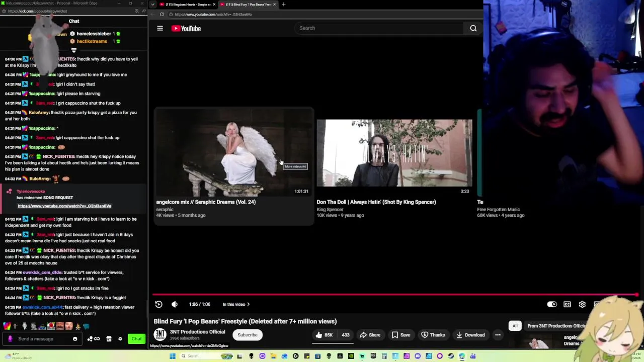Open the King Spencer channel link
Screen dimensions: 644x362
[330, 210]
